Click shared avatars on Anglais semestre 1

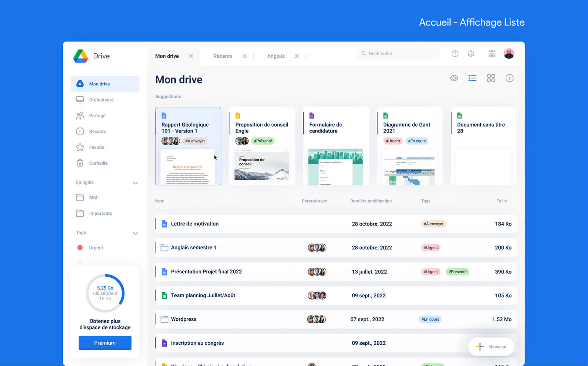tap(317, 248)
